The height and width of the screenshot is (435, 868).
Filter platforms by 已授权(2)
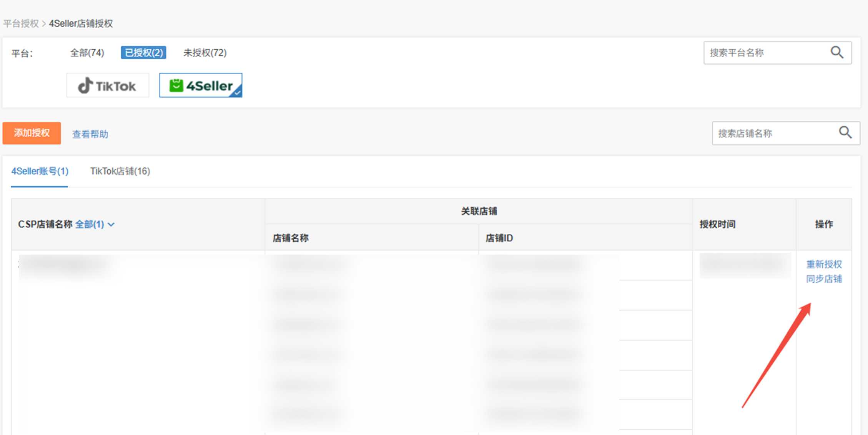(x=143, y=53)
